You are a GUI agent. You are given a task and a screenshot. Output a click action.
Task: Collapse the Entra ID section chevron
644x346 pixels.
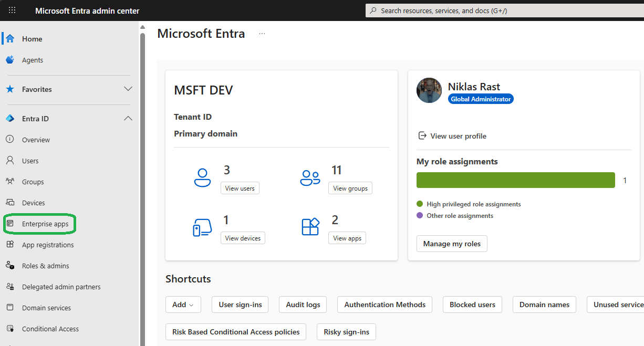(x=128, y=119)
